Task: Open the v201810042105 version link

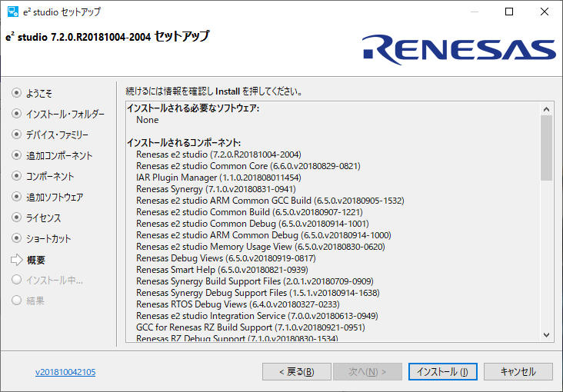Action: point(65,372)
